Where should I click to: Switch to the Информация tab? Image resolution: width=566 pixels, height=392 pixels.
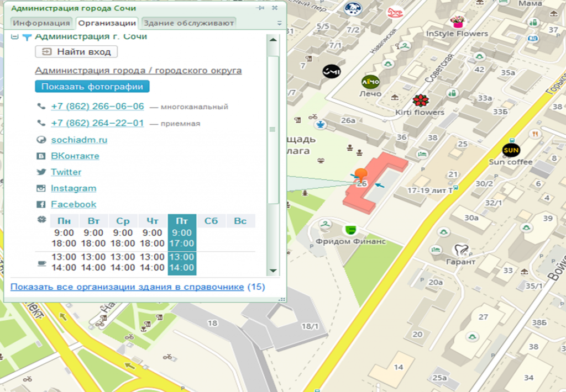41,23
